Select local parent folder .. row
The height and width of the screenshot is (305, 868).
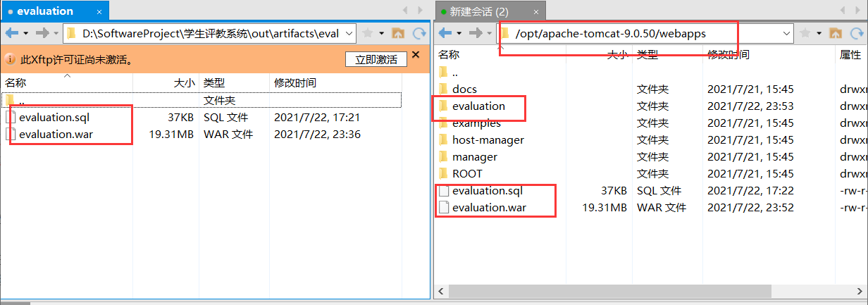point(202,101)
